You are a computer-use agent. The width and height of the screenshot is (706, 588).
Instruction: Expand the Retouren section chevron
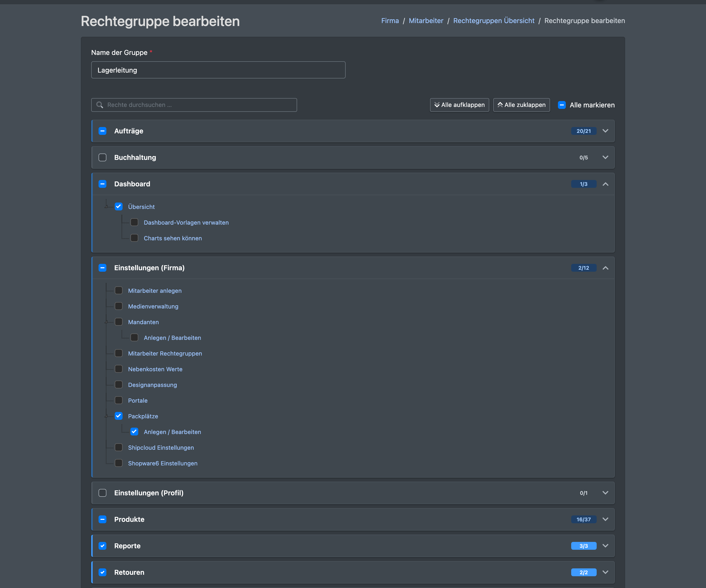(x=605, y=572)
